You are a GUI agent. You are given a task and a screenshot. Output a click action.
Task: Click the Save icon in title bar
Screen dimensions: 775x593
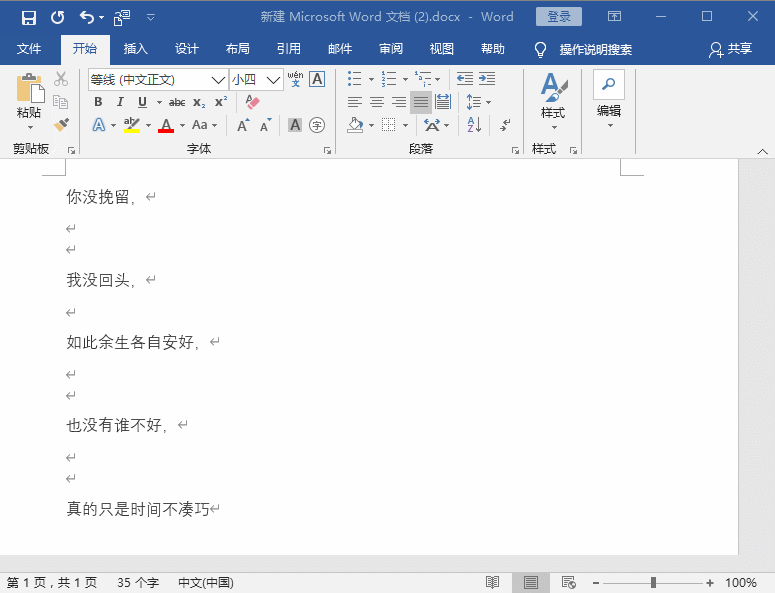click(29, 18)
